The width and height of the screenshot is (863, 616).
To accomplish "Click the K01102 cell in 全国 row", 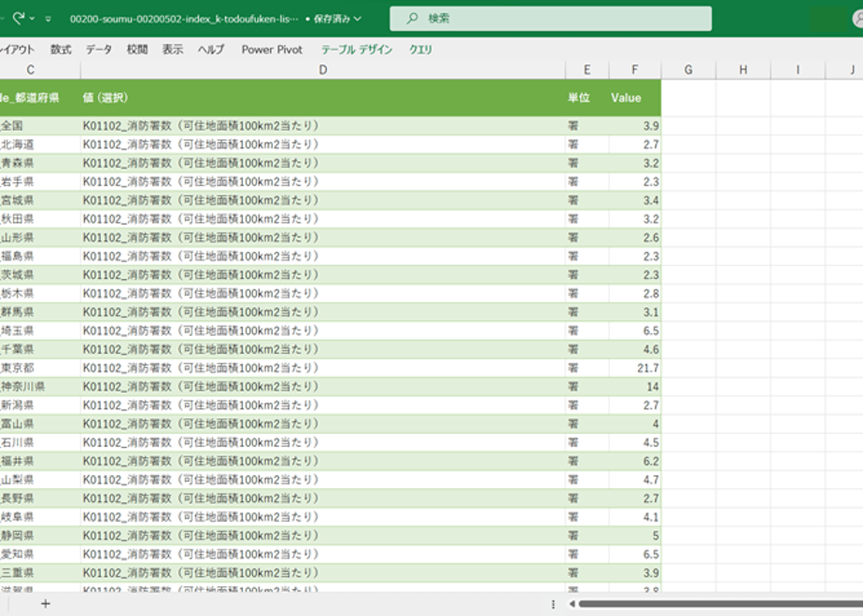I will pos(323,126).
